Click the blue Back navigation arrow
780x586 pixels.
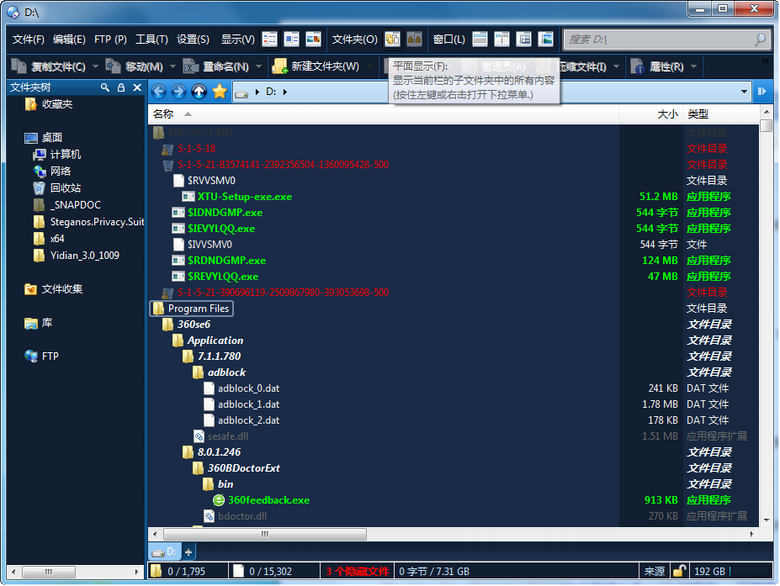158,91
